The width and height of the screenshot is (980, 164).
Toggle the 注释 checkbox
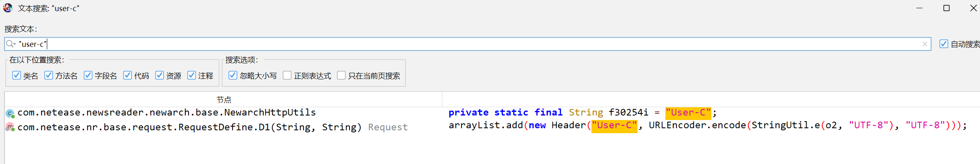(191, 75)
